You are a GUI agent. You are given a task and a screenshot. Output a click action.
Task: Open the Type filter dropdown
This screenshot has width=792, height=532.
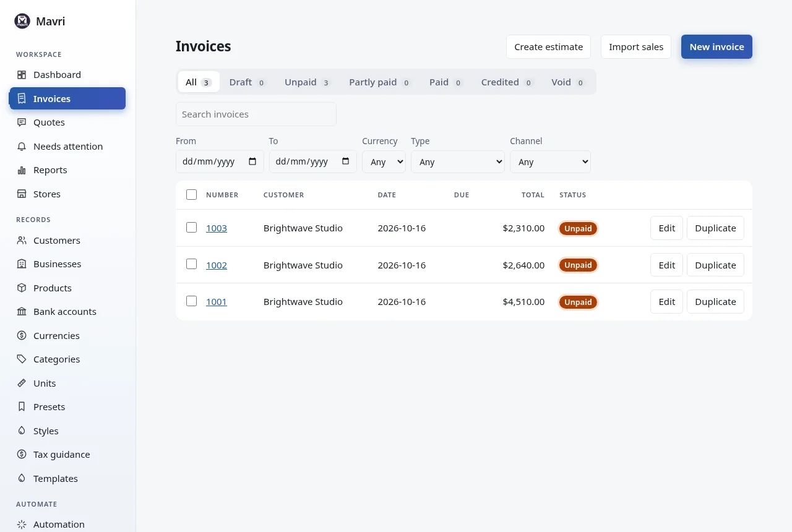pos(458,162)
